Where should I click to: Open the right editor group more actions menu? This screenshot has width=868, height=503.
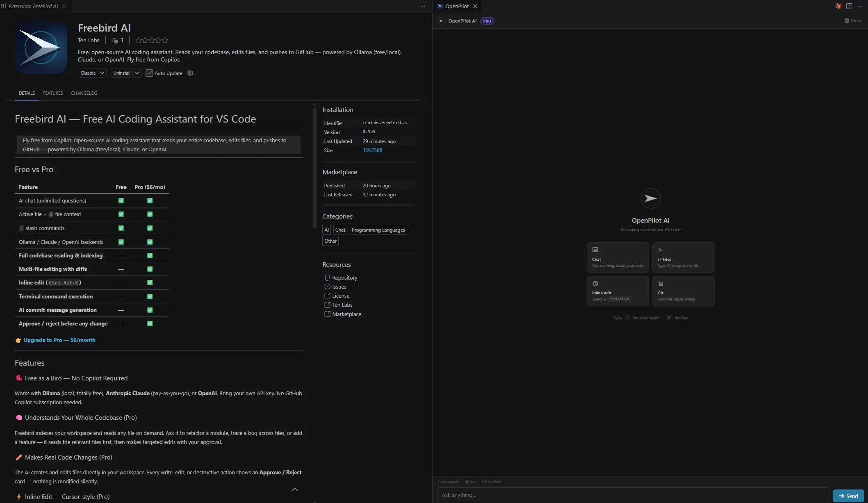point(860,6)
